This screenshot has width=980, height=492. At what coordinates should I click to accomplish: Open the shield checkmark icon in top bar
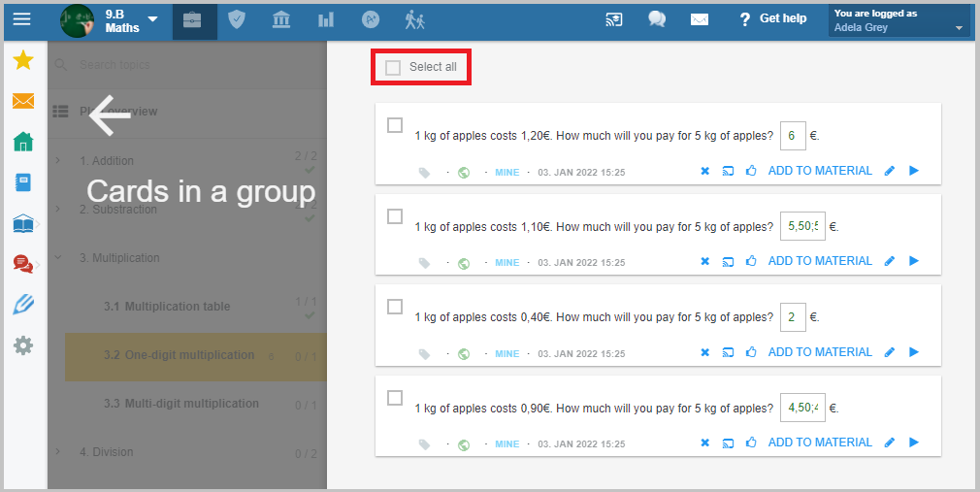tap(237, 19)
